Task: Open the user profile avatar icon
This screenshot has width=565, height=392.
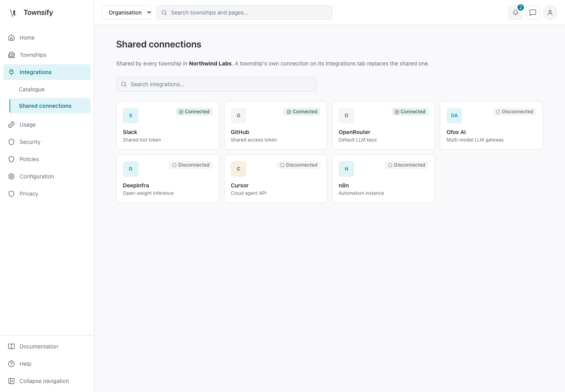Action: [x=550, y=13]
